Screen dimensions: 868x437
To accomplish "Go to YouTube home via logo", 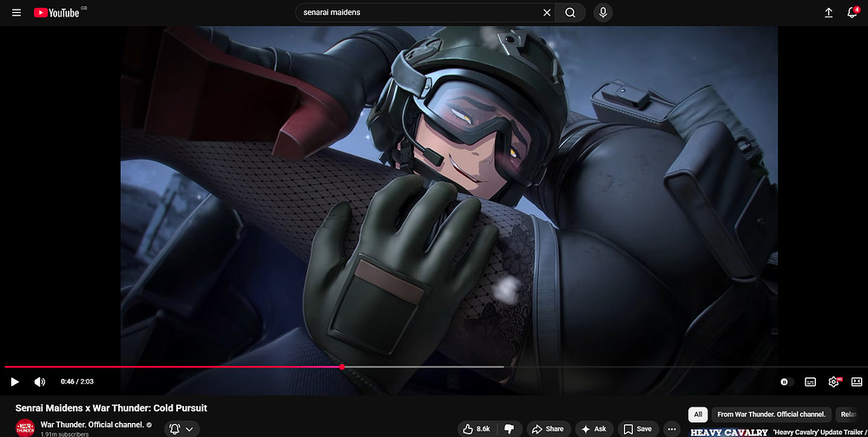I will click(57, 13).
